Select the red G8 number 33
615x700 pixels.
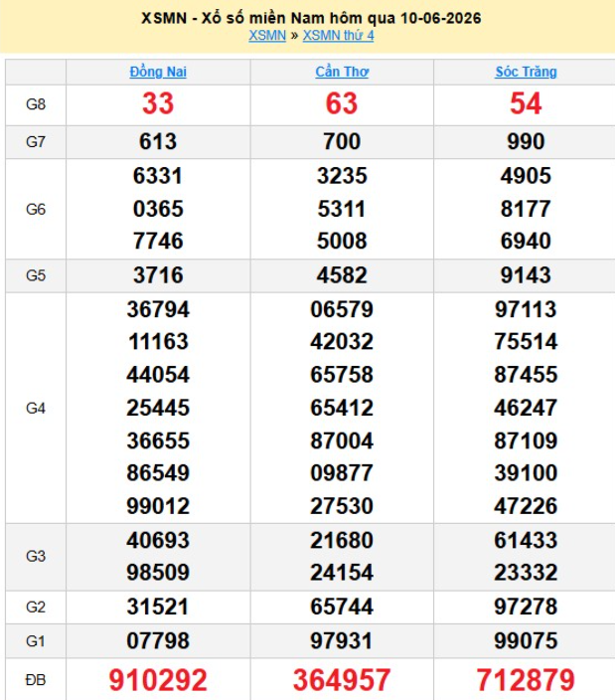(158, 103)
